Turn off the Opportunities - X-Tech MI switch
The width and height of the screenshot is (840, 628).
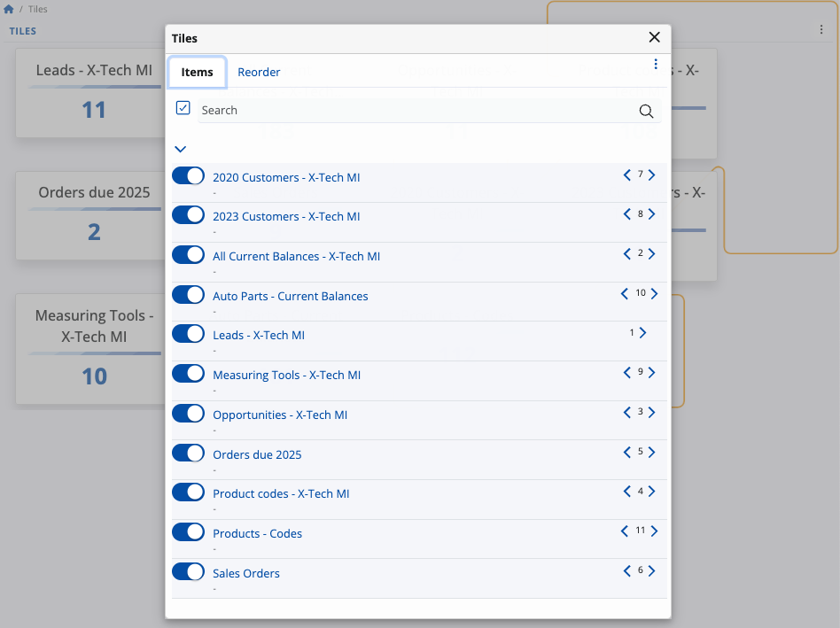pos(188,414)
